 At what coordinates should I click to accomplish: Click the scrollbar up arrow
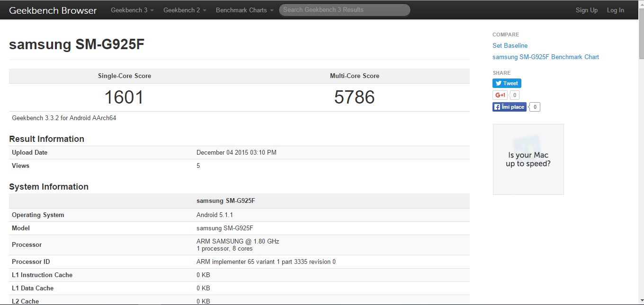click(x=641, y=4)
